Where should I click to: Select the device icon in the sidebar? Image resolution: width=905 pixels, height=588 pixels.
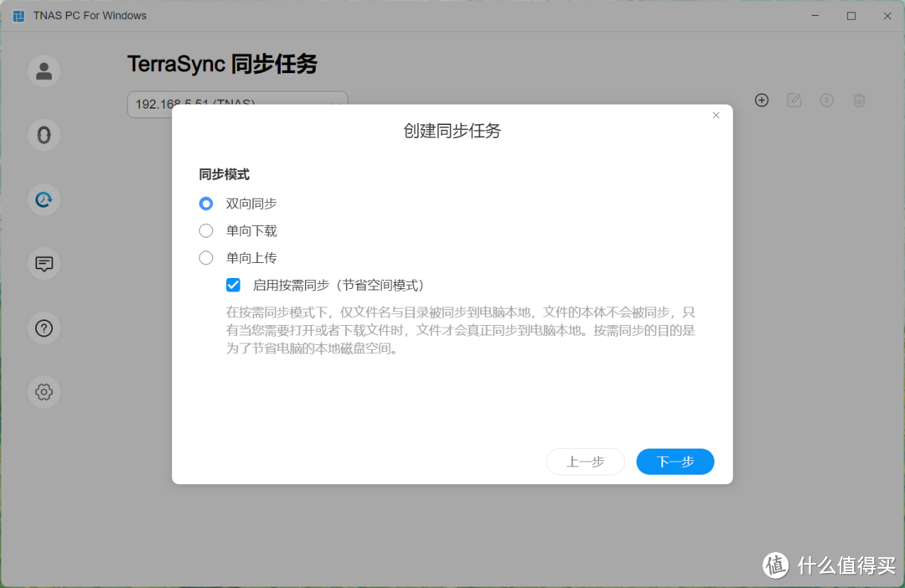pos(44,135)
